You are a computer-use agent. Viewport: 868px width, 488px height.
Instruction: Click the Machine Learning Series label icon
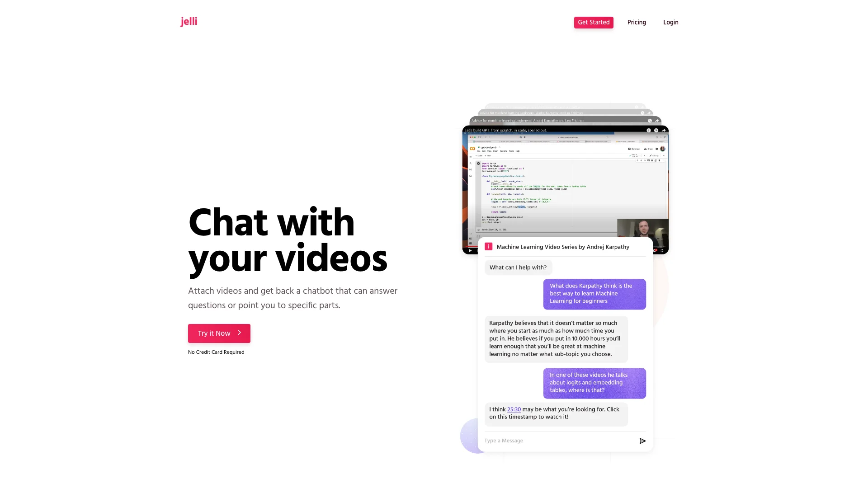pyautogui.click(x=488, y=247)
